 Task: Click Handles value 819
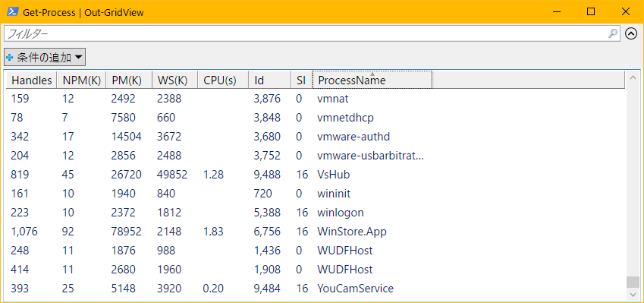pyautogui.click(x=20, y=175)
